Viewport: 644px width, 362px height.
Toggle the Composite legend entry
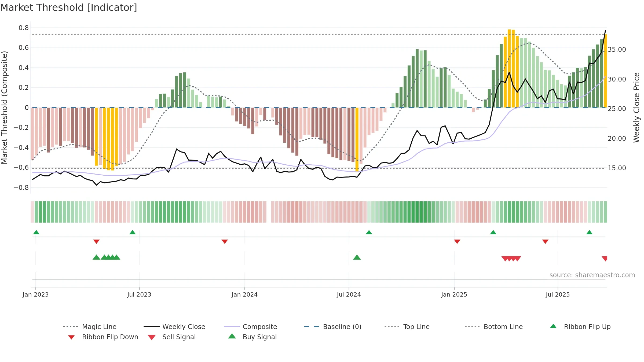[x=250, y=327]
